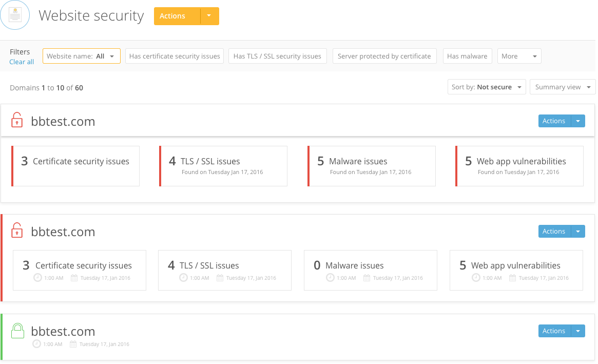Open the Sort by: Not secure dropdown
The image size is (598, 364).
point(487,87)
